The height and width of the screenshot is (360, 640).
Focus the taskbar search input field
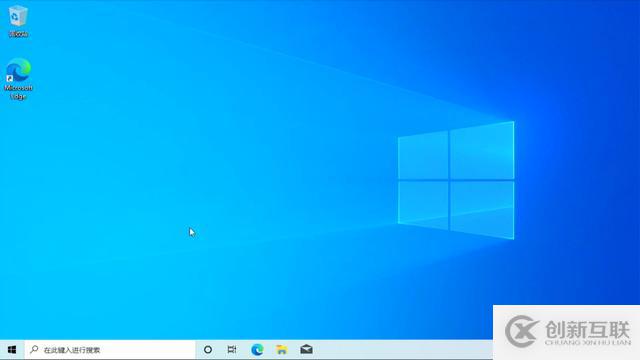pos(110,350)
